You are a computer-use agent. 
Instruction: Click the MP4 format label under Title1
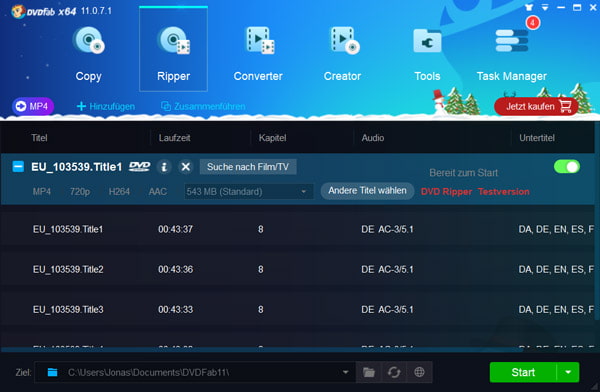42,191
